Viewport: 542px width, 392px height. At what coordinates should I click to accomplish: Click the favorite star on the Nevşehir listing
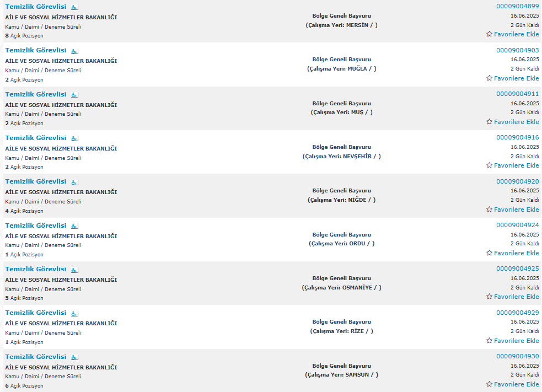pos(489,165)
